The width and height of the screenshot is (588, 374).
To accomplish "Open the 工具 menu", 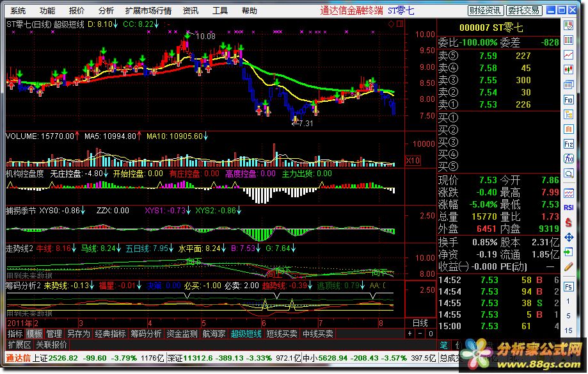I will click(x=219, y=11).
